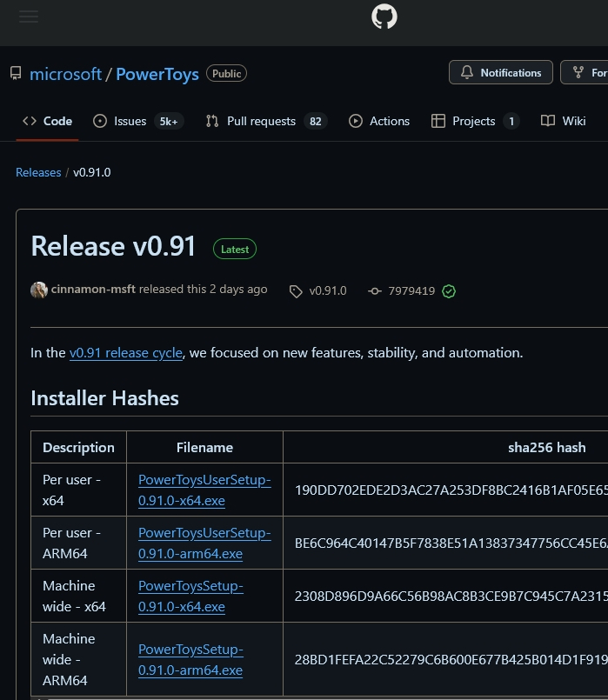Screen dimensions: 608x700
Task: Open cinnamon-msft avatar image
Action: [39, 290]
